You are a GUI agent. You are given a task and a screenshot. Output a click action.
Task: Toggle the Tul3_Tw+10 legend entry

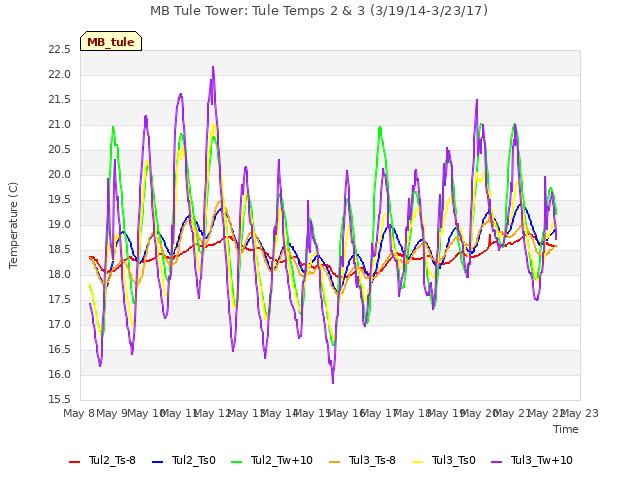[x=532, y=461]
